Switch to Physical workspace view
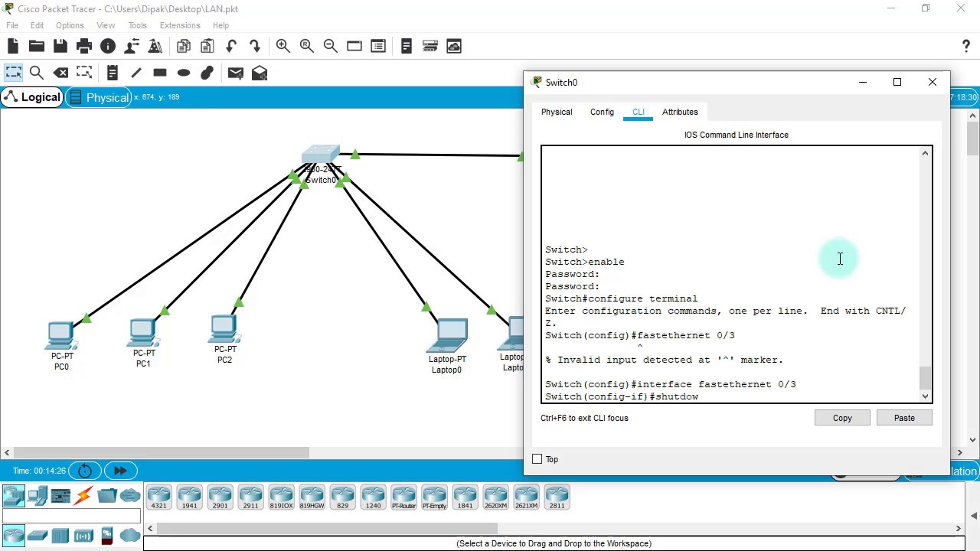Viewport: 980px width, 551px height. [x=98, y=97]
